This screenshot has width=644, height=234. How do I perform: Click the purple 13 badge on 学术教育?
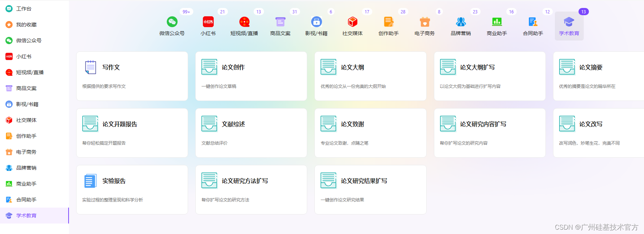pos(583,12)
